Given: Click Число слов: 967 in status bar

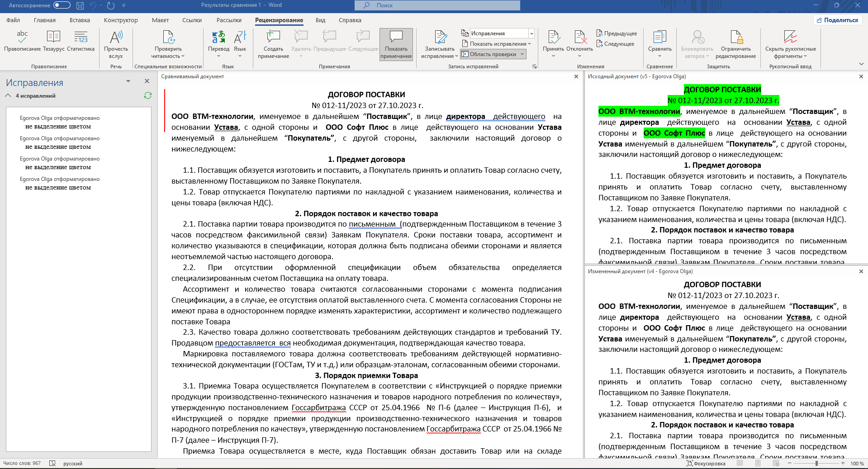Looking at the screenshot, I should point(22,463).
